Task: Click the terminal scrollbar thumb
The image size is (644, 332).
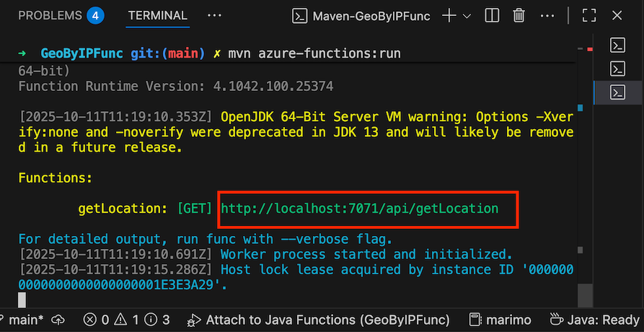Action: coord(585,294)
